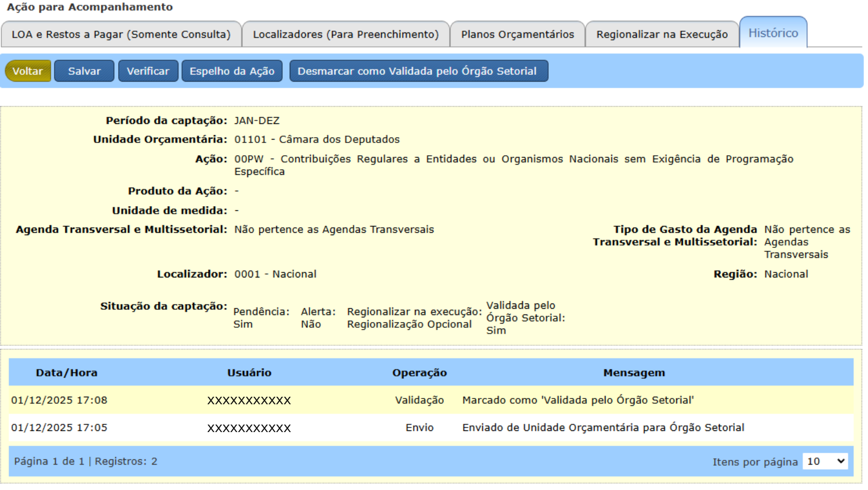Click the Envio operation cell
The image size is (868, 490).
point(420,428)
